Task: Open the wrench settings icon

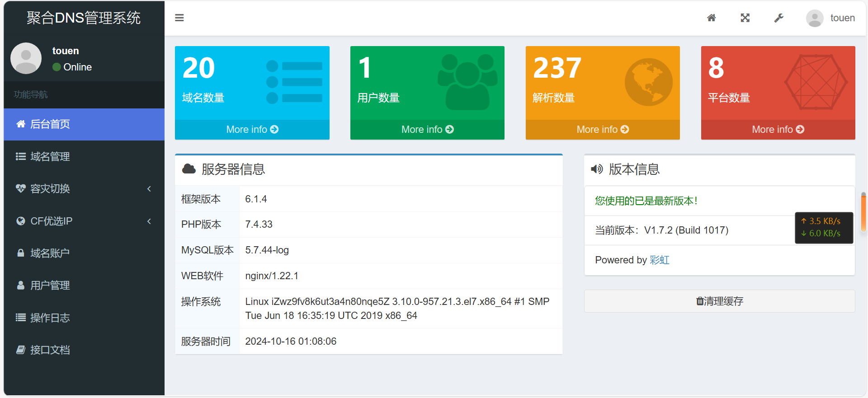Action: (x=778, y=18)
